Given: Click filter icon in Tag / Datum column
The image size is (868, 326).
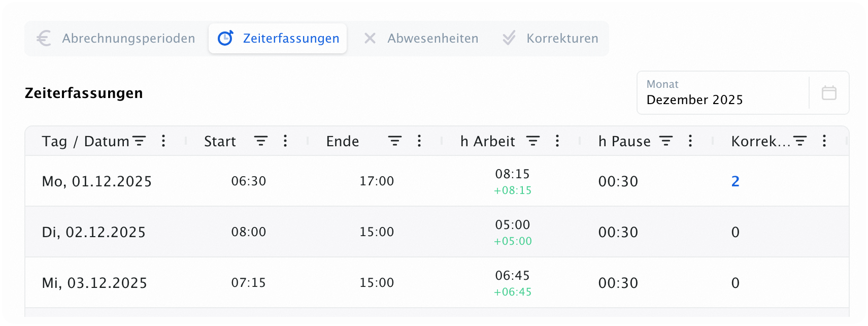Looking at the screenshot, I should pyautogui.click(x=139, y=141).
